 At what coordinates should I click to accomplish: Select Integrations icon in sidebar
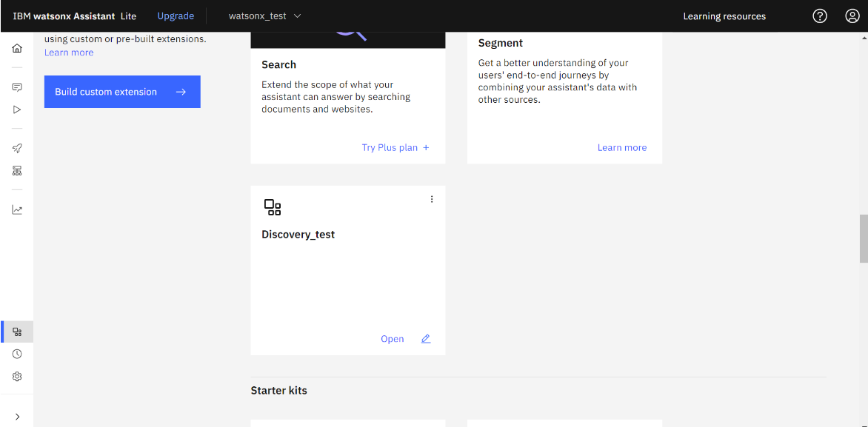coord(17,332)
